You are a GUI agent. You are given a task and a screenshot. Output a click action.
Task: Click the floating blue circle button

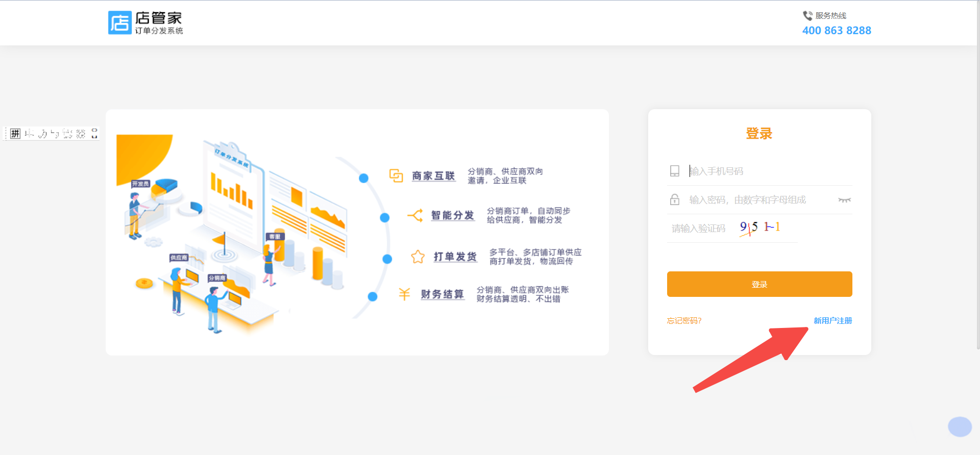[960, 427]
